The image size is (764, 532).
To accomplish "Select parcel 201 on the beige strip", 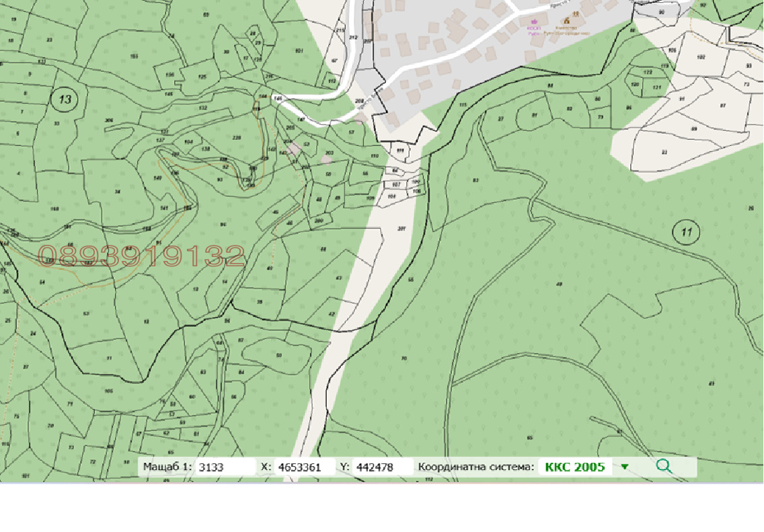I will pyautogui.click(x=402, y=228).
